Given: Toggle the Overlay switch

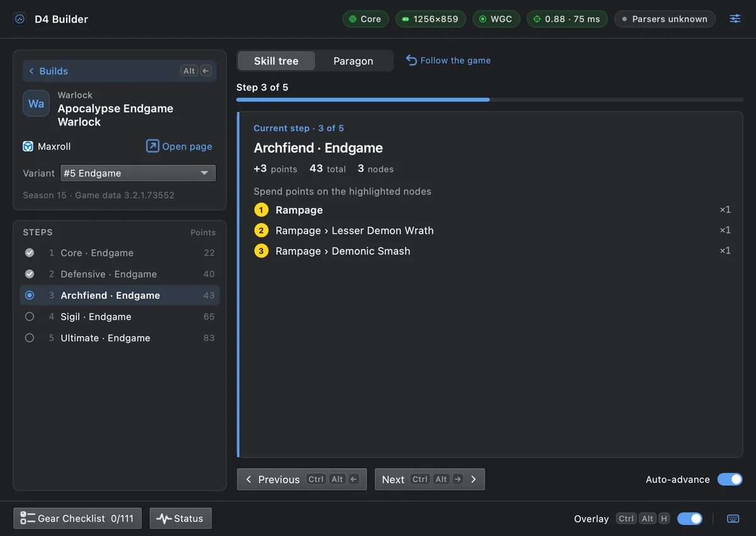Looking at the screenshot, I should pyautogui.click(x=690, y=518).
